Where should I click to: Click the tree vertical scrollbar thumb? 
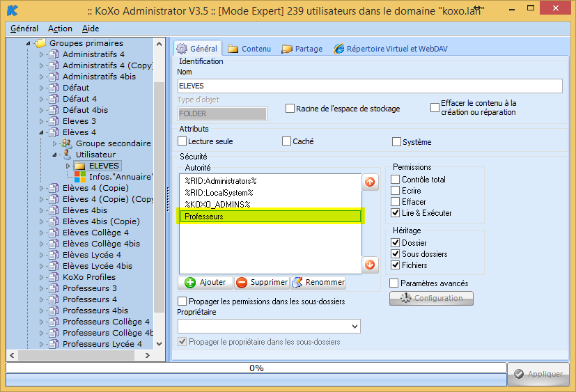159,198
